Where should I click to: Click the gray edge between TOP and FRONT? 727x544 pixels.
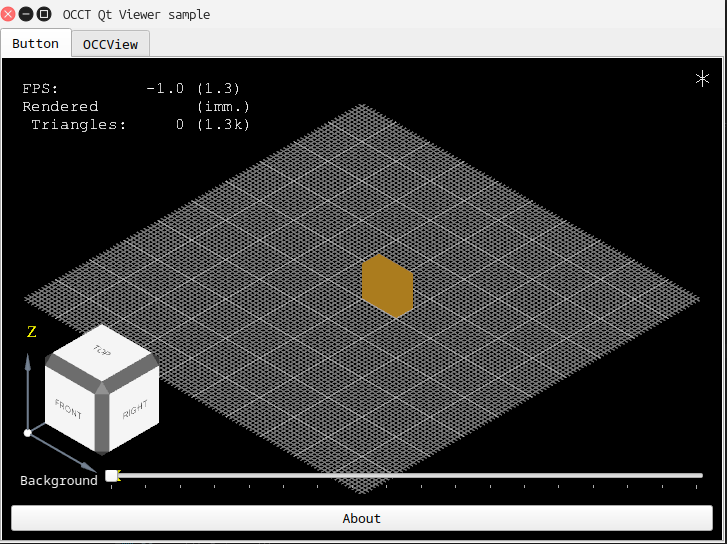pyautogui.click(x=71, y=369)
